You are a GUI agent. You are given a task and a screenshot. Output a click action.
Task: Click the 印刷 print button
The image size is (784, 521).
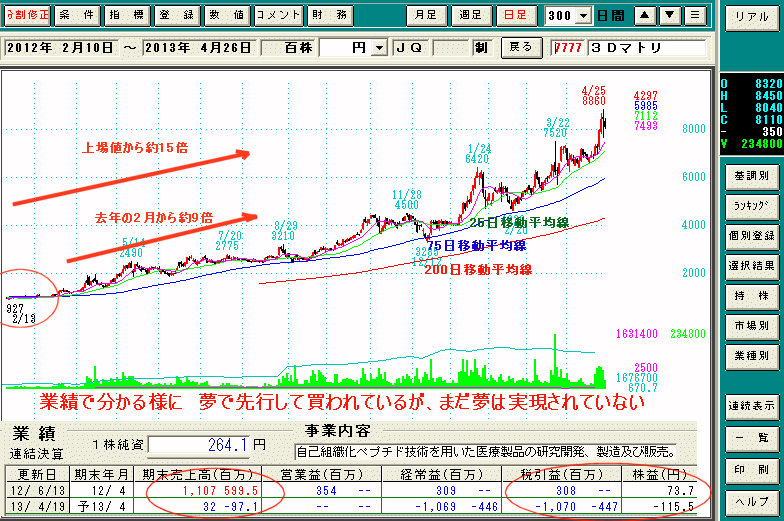point(752,470)
